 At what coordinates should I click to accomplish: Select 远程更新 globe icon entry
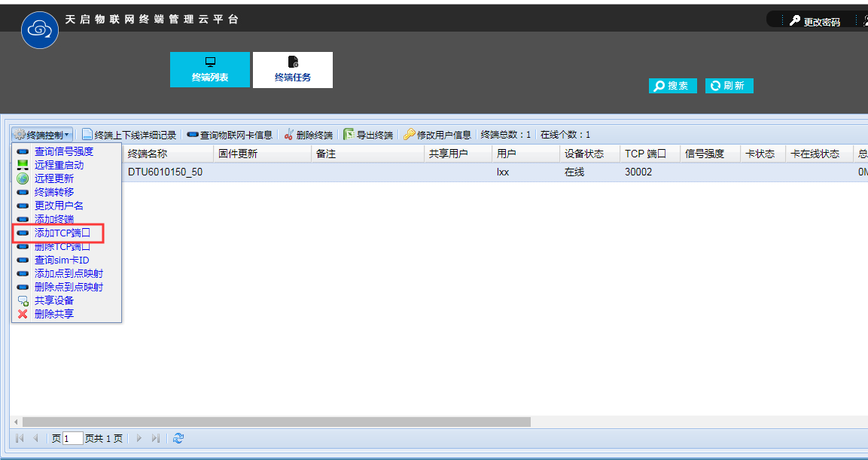tap(23, 178)
